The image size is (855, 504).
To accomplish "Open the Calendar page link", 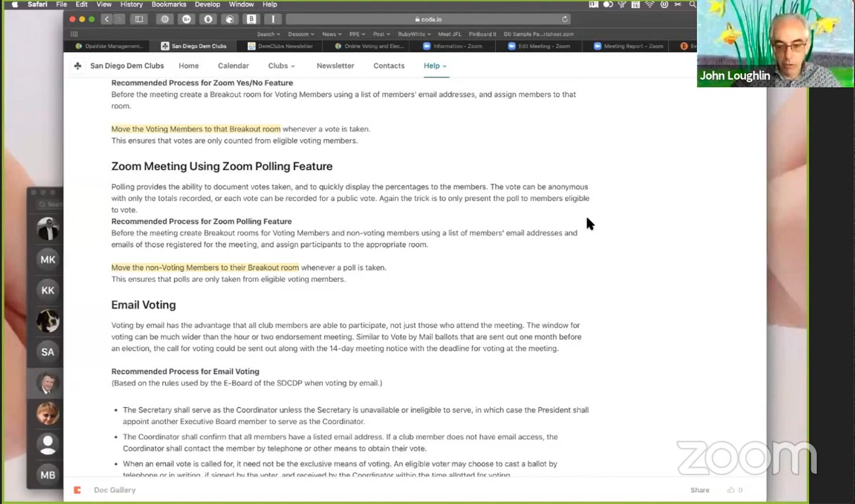I will (x=233, y=66).
